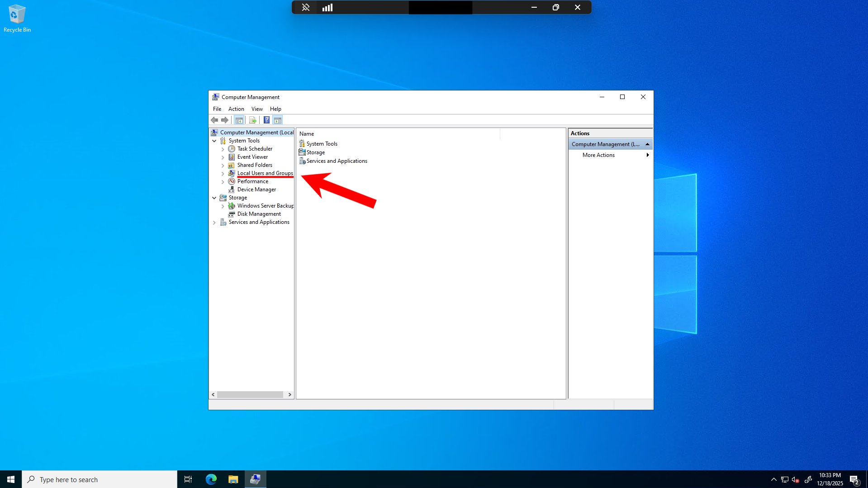Click the Task Scheduler clock icon
The width and height of the screenshot is (868, 488).
point(232,149)
